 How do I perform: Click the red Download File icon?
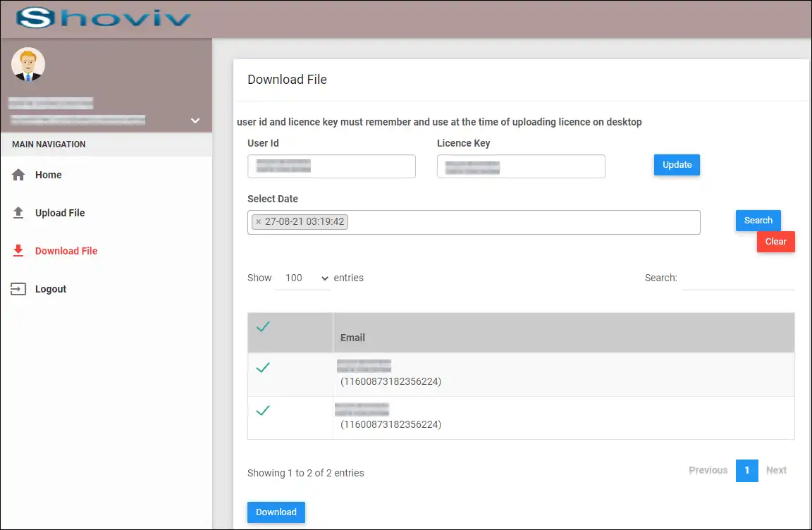click(x=18, y=251)
